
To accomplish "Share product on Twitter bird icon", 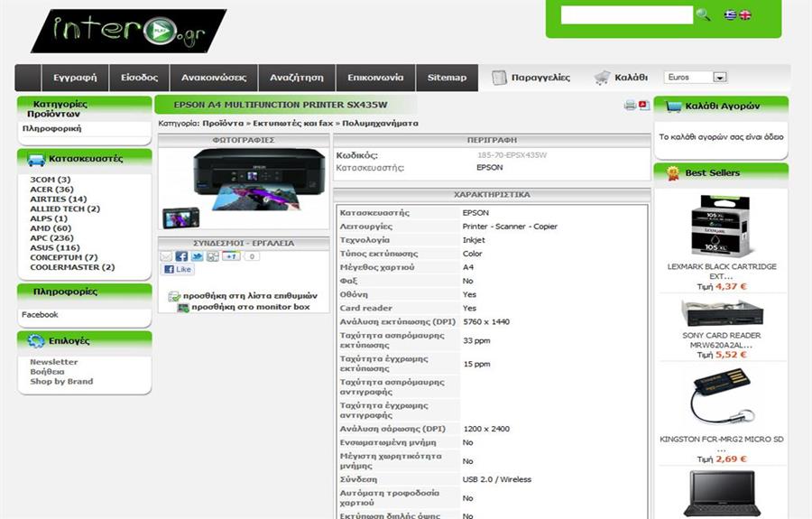I will pyautogui.click(x=198, y=256).
